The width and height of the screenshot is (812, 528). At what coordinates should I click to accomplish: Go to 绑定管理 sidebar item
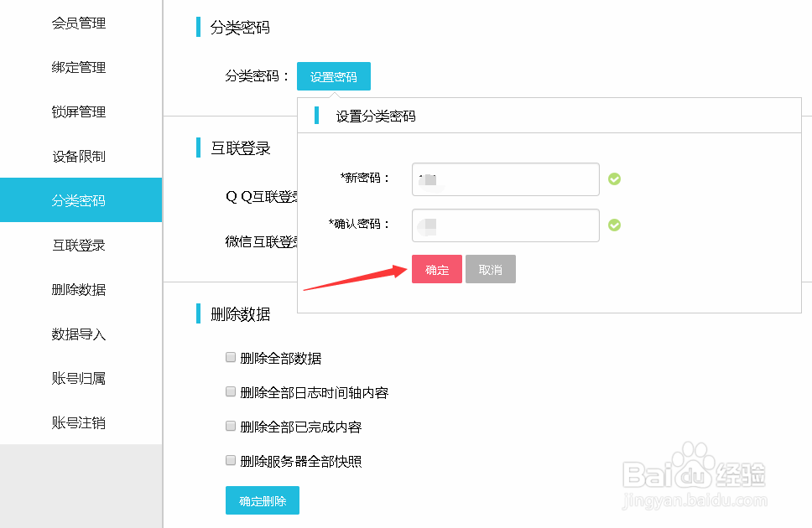click(x=79, y=68)
